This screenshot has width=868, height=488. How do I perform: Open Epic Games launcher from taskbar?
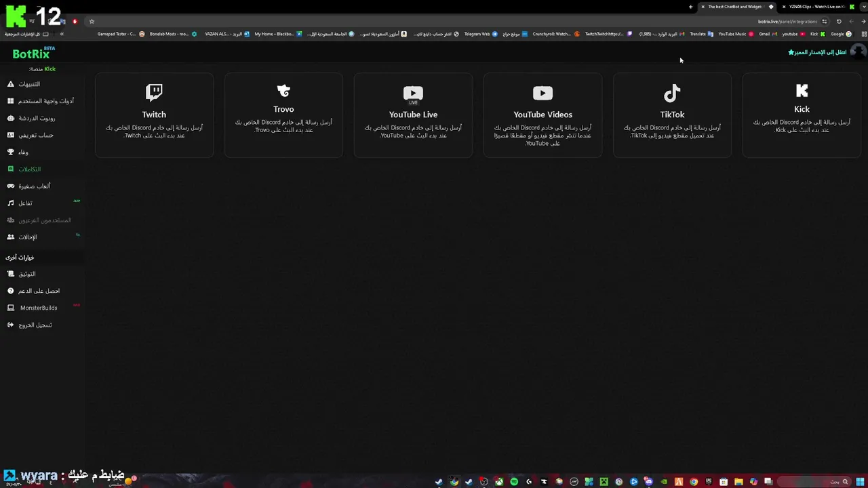tap(709, 482)
